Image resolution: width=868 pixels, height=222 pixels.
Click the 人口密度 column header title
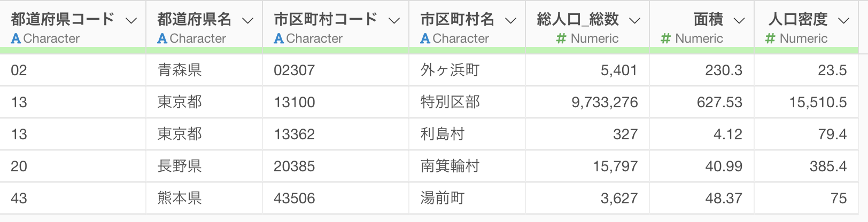[x=798, y=20]
